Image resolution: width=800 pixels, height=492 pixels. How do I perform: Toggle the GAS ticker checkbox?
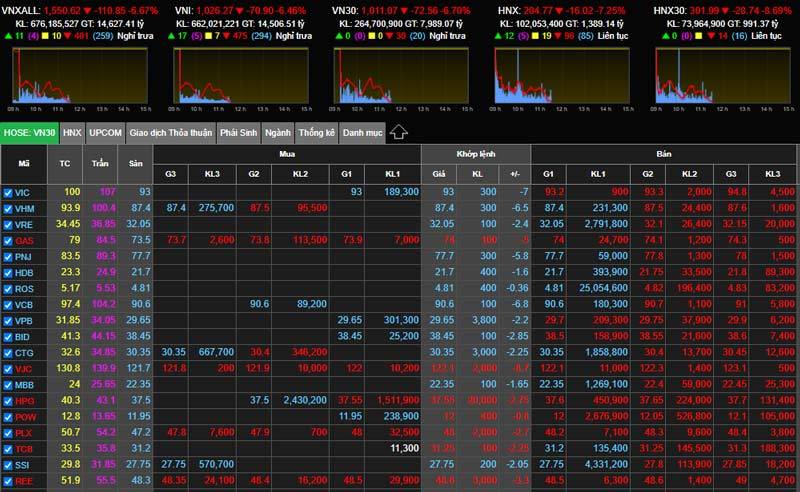[8, 240]
